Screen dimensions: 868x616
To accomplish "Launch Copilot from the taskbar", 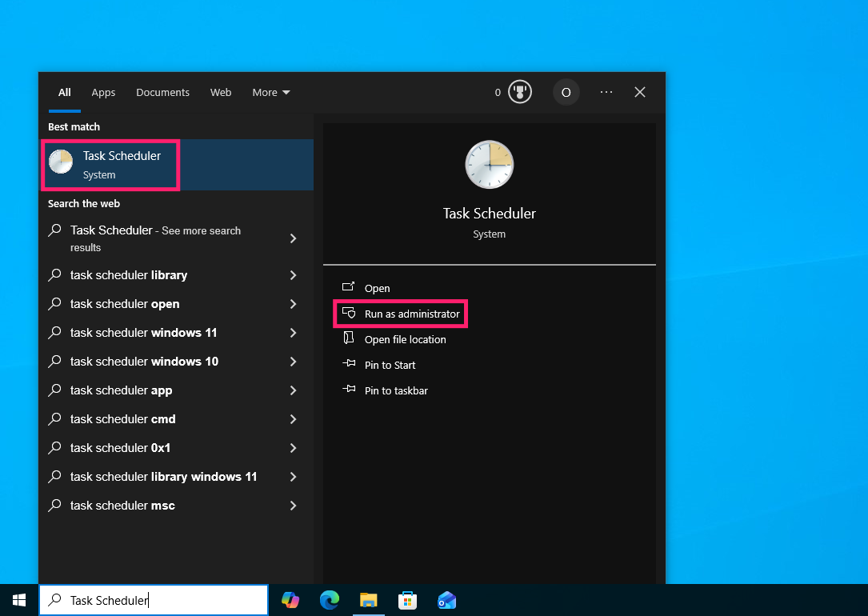I will 290,600.
